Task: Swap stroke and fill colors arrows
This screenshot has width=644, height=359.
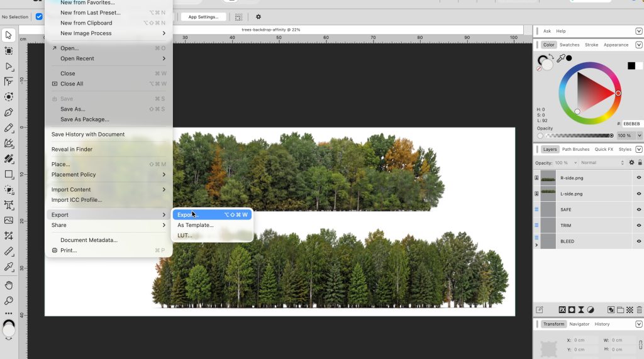Action: (x=551, y=57)
